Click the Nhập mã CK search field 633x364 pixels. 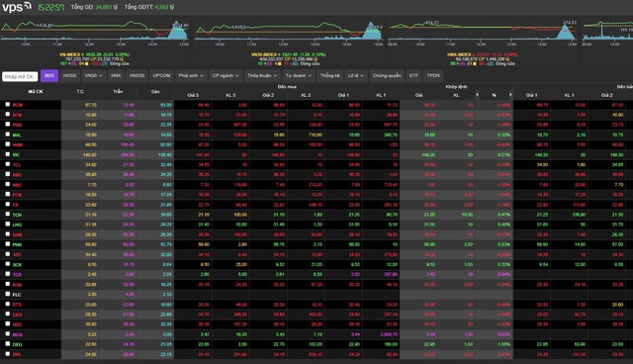20,76
